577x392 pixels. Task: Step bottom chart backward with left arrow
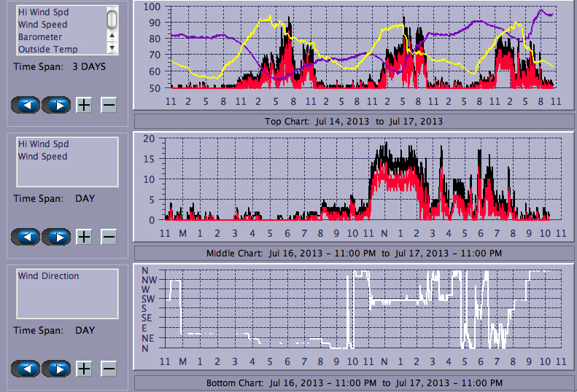[x=26, y=369]
